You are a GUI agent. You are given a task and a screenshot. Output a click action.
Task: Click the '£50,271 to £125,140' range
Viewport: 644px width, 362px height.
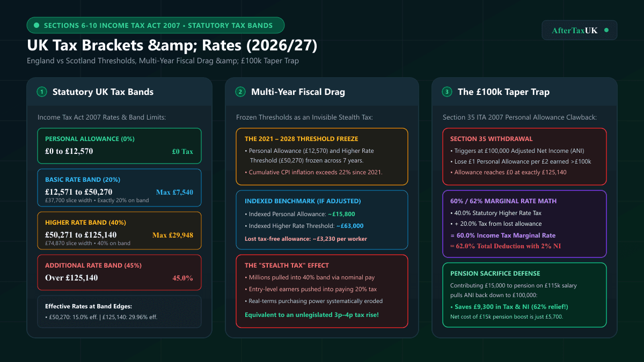pyautogui.click(x=80, y=235)
